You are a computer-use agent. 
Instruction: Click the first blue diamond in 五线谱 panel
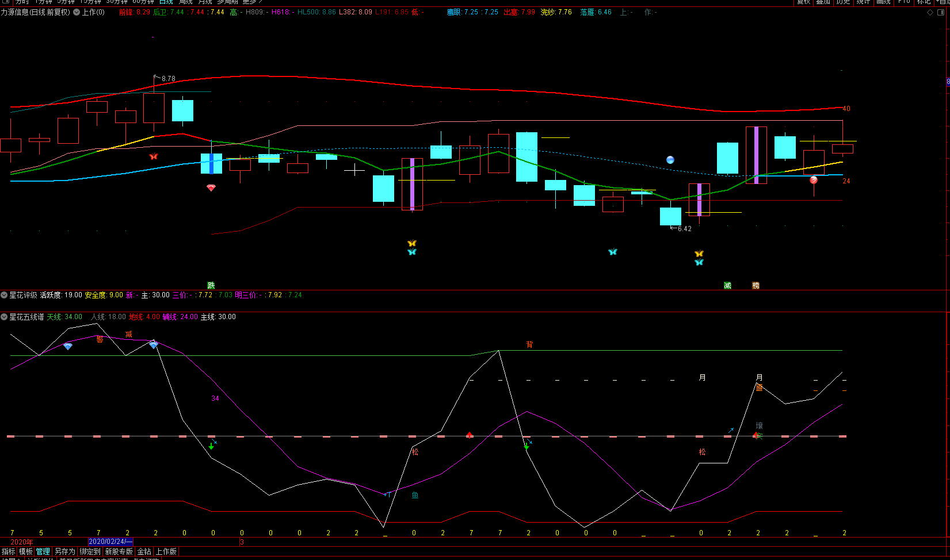68,346
